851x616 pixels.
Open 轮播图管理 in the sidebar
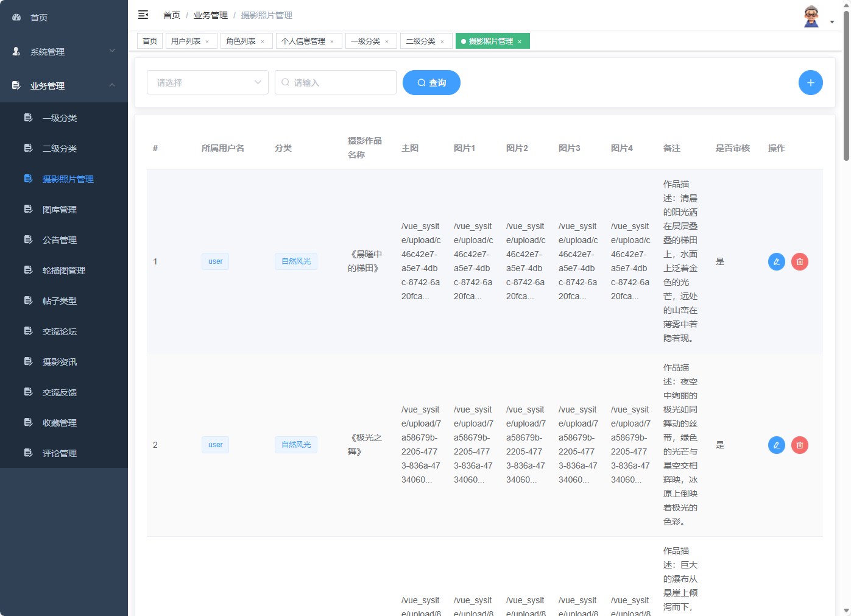[x=64, y=271]
